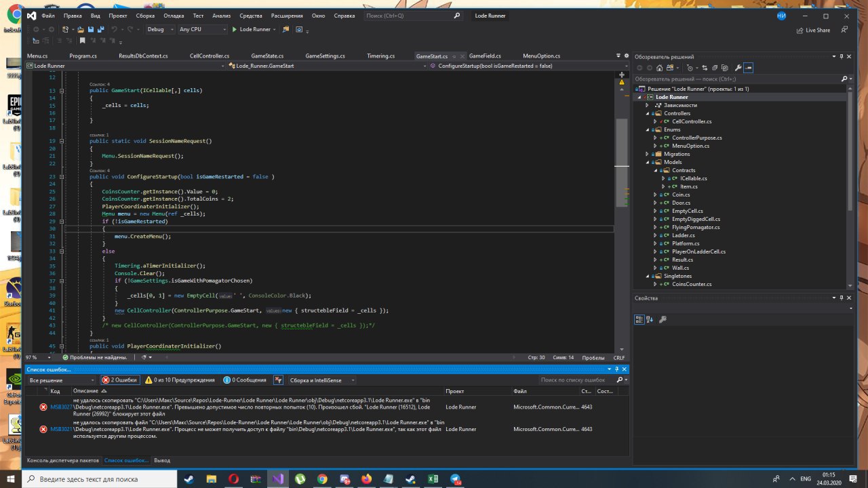
Task: Collapse the SessionNameRequest method outline
Action: point(61,141)
